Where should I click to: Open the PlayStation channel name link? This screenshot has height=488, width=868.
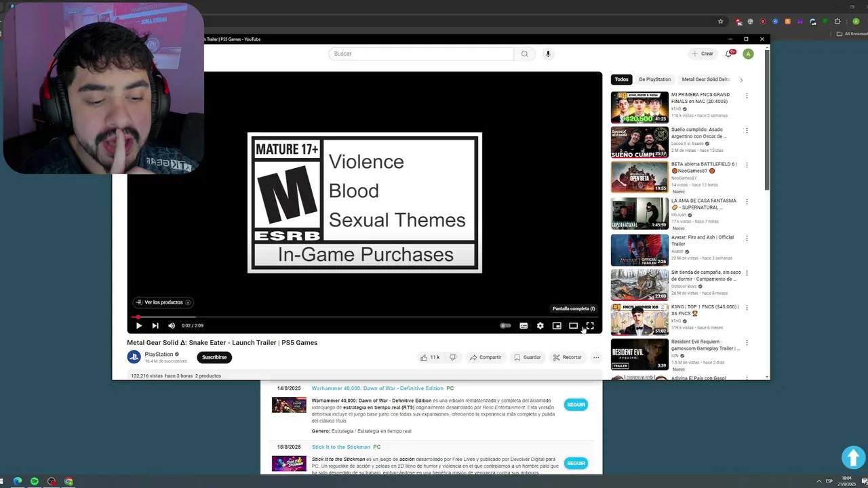(x=159, y=354)
